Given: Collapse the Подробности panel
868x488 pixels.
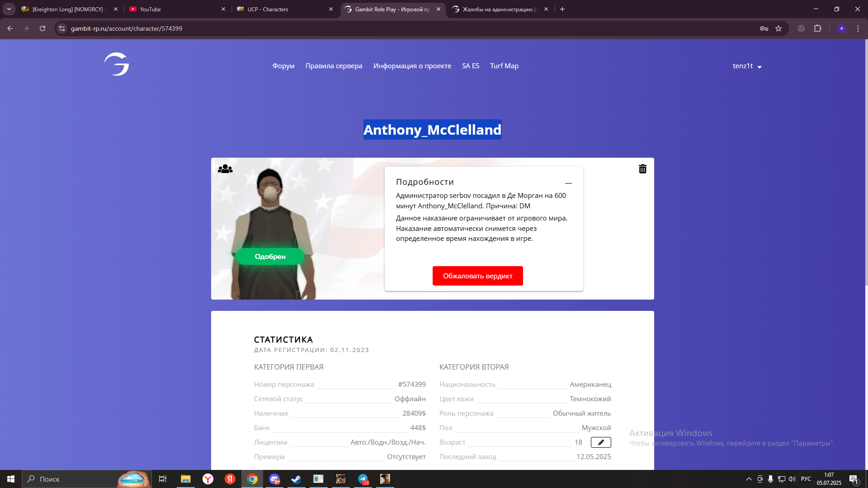Looking at the screenshot, I should point(568,183).
